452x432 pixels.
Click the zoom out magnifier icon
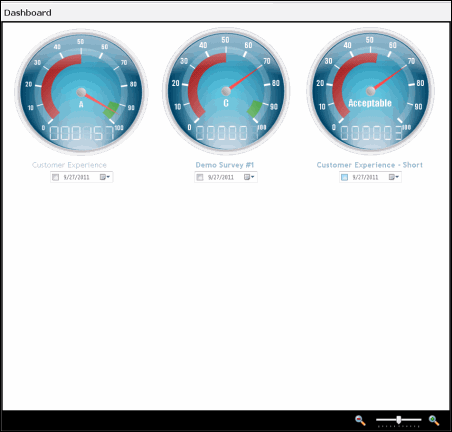point(360,420)
